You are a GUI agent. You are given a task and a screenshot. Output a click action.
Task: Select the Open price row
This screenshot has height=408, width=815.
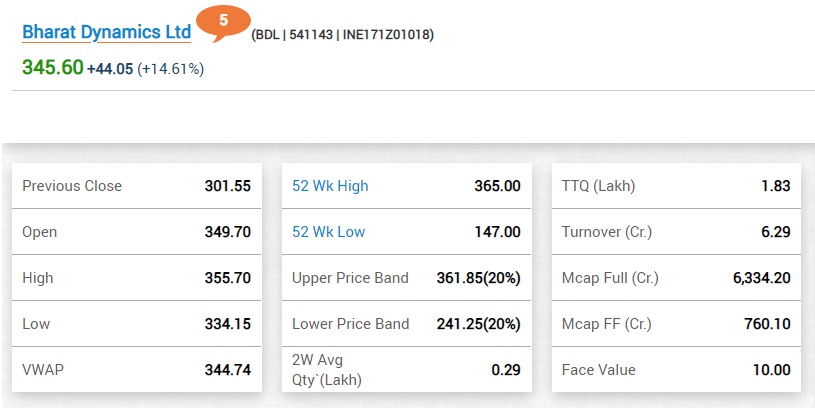point(136,232)
